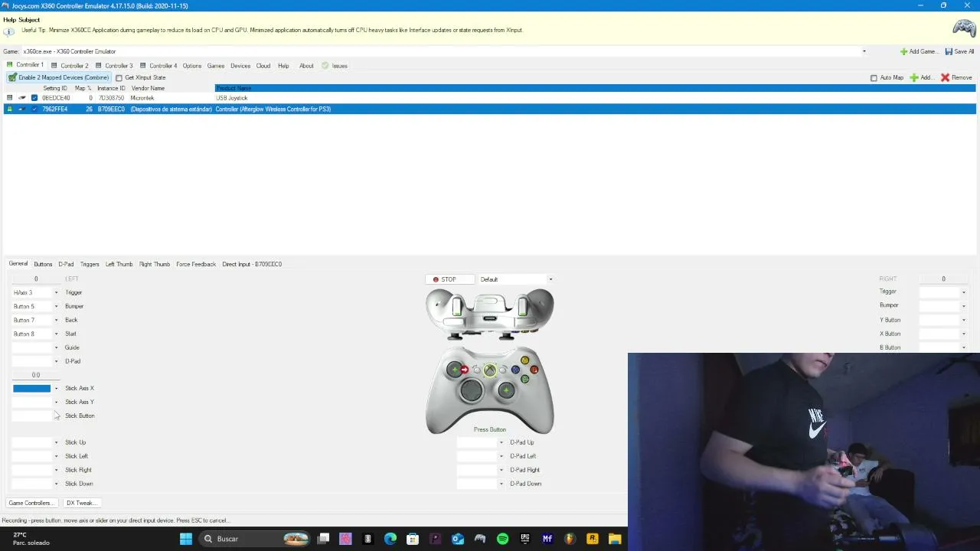The height and width of the screenshot is (551, 980).
Task: Open the Issues tab with green check icon
Action: click(x=335, y=66)
